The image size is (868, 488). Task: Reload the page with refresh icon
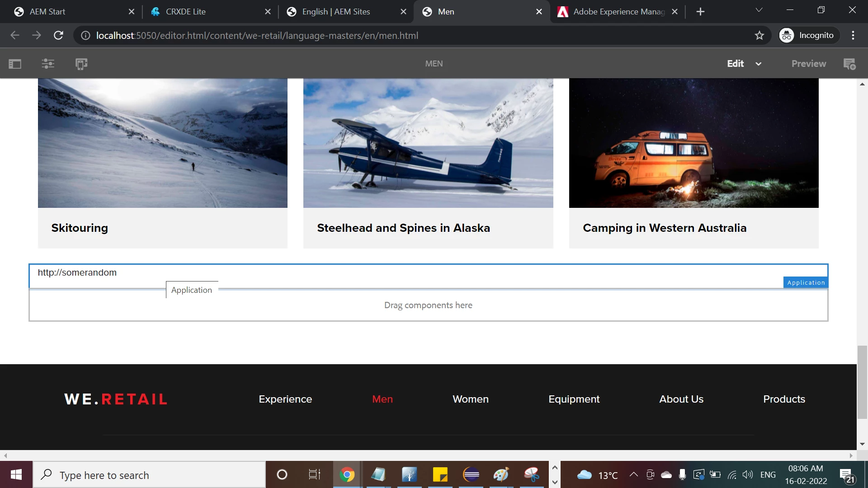pyautogui.click(x=58, y=35)
